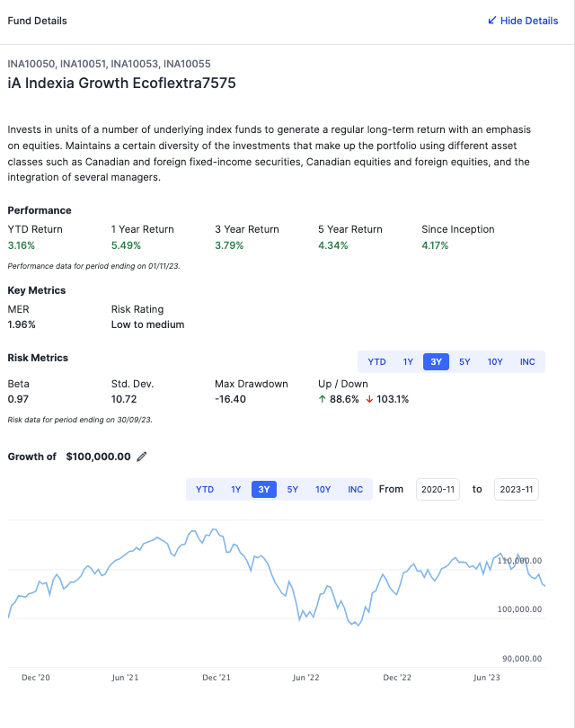The height and width of the screenshot is (728, 575).
Task: Switch growth chart to 10Y range
Action: [x=323, y=489]
